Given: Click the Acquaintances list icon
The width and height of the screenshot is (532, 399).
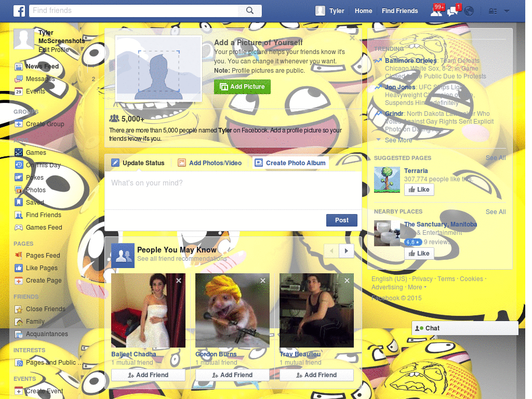Looking at the screenshot, I should coord(19,334).
